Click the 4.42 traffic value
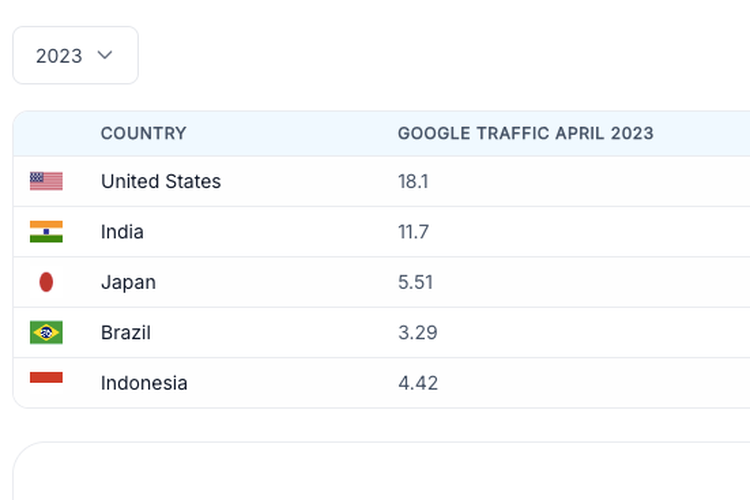 418,383
